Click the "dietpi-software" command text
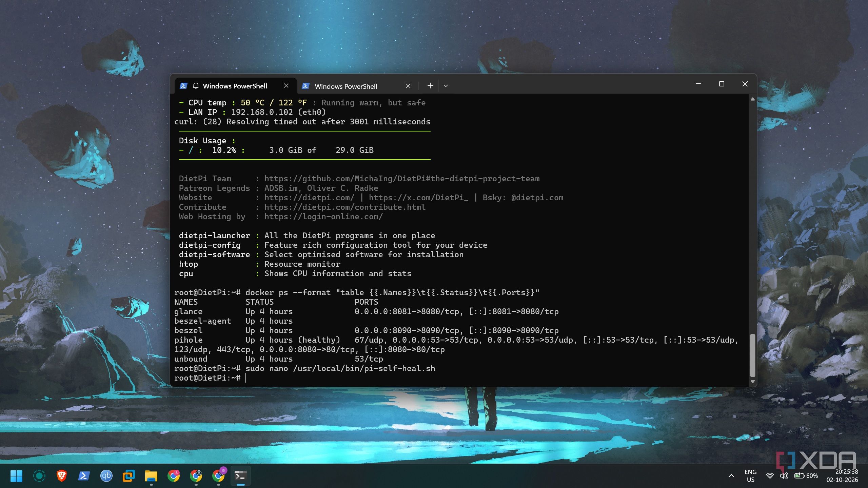The width and height of the screenshot is (868, 488). (214, 255)
